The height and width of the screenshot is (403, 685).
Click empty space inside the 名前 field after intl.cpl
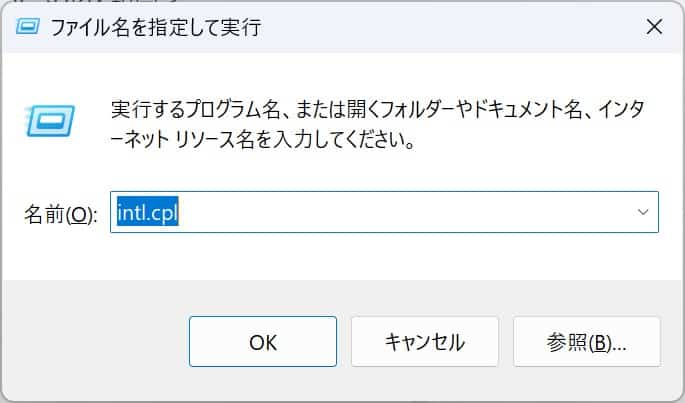click(x=400, y=213)
